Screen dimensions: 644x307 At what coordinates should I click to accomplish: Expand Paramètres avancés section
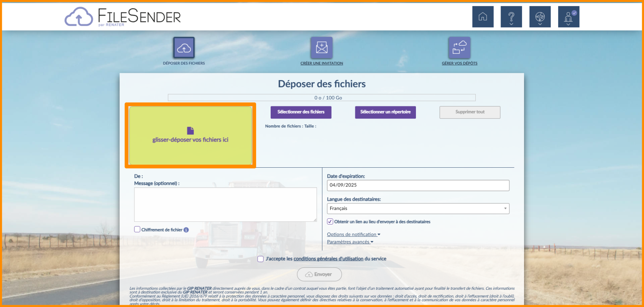pyautogui.click(x=350, y=242)
